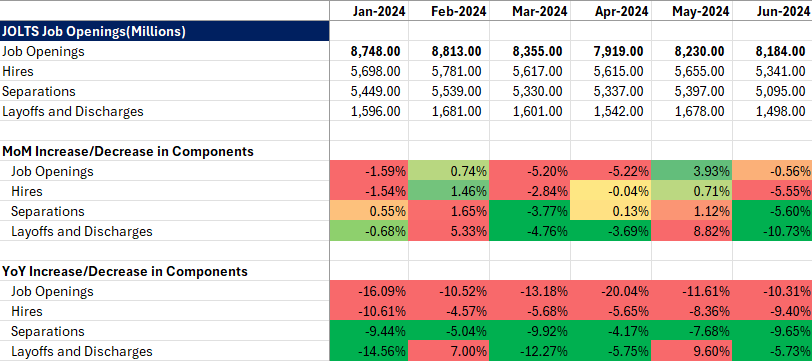Click the -16.09% YoY Job Openings cell

pyautogui.click(x=369, y=291)
